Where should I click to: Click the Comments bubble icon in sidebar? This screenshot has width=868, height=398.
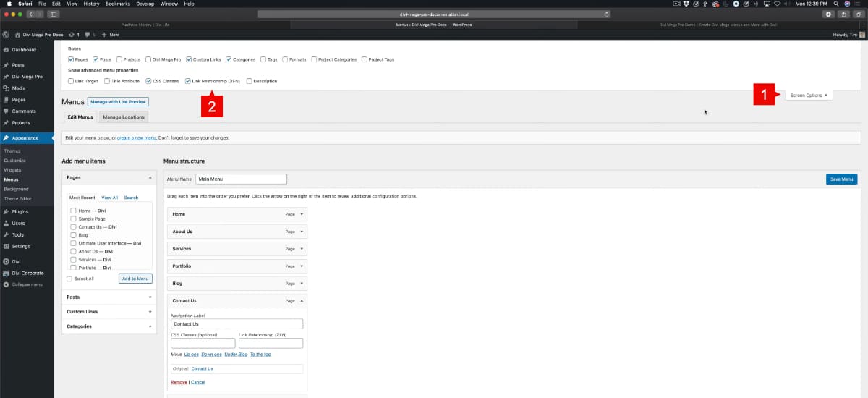[x=6, y=111]
